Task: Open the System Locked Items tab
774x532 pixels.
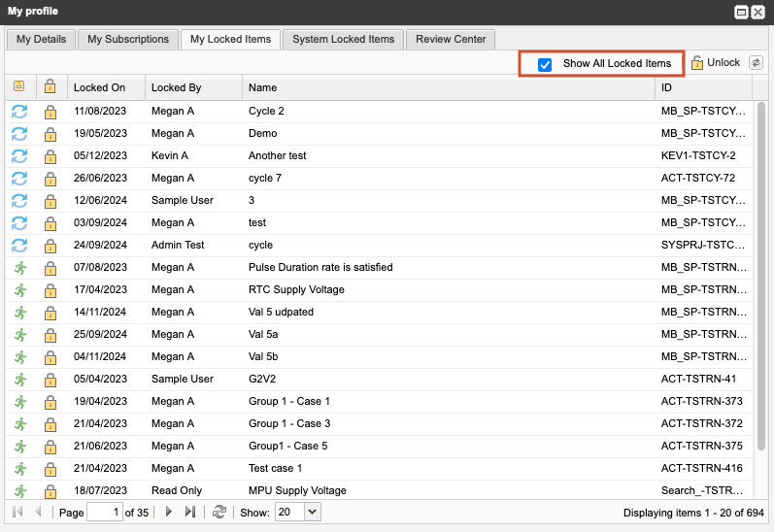Action: pos(343,40)
